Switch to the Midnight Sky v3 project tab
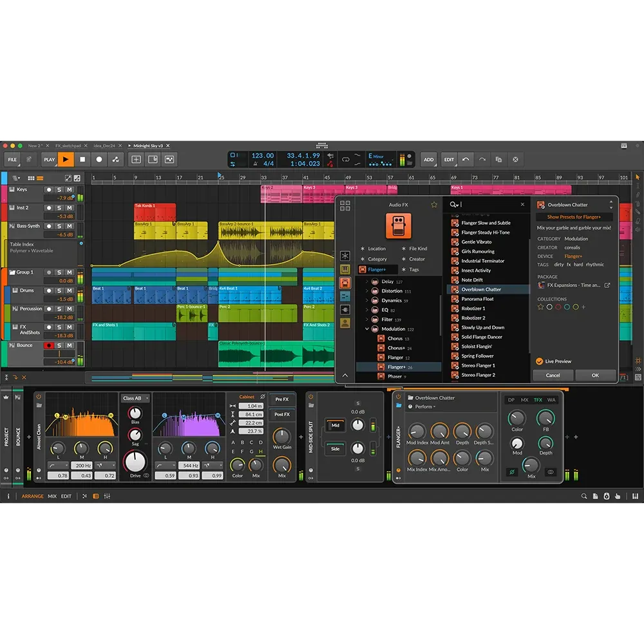 148,146
